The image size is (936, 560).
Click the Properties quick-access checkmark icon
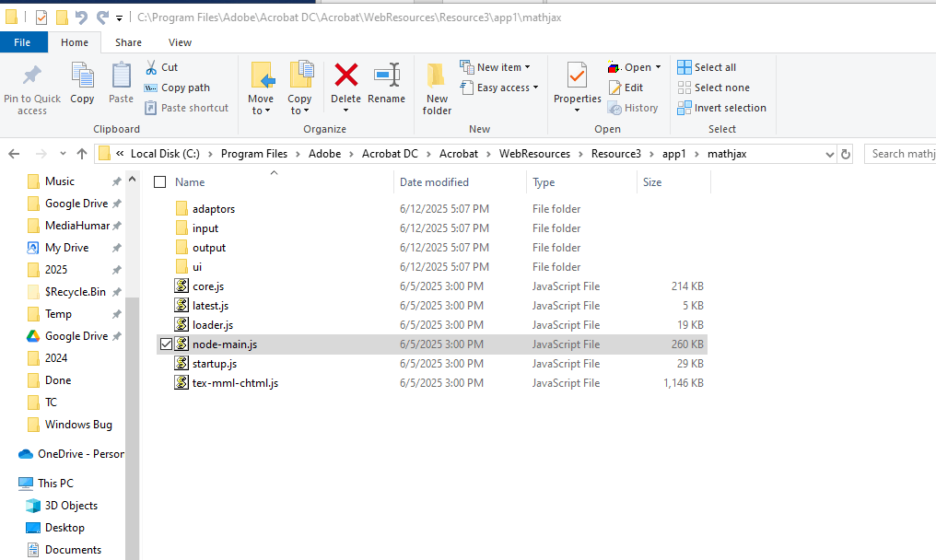[x=41, y=17]
